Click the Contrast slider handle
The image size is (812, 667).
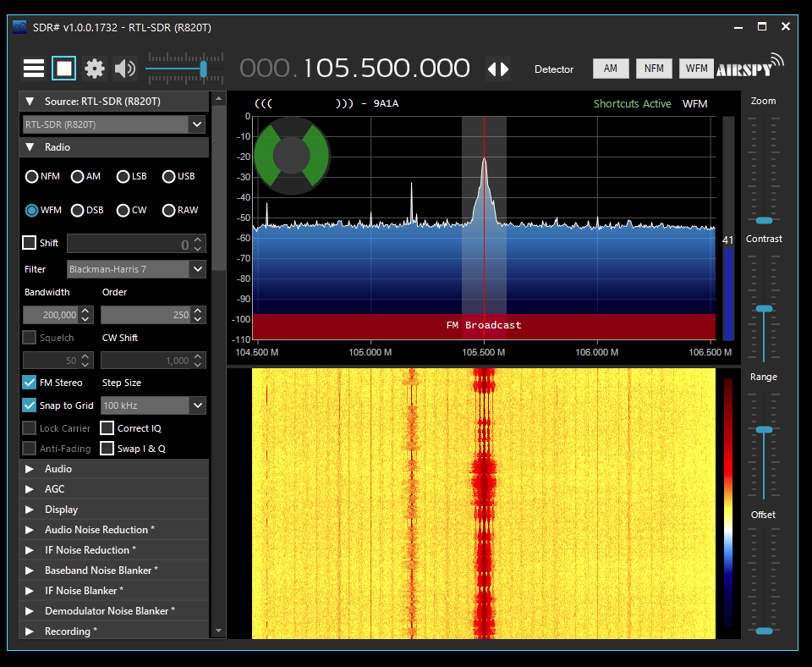[764, 308]
